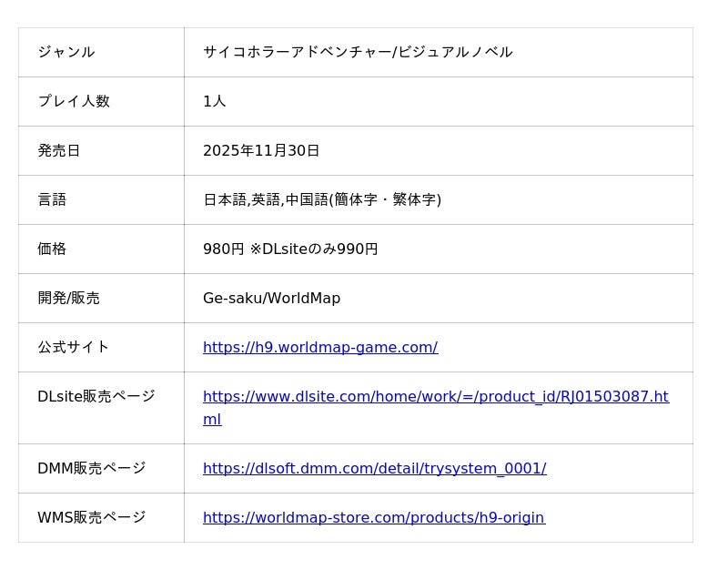Image resolution: width=728 pixels, height=570 pixels.
Task: Select the release date 2025年11月30日
Action: 261,150
